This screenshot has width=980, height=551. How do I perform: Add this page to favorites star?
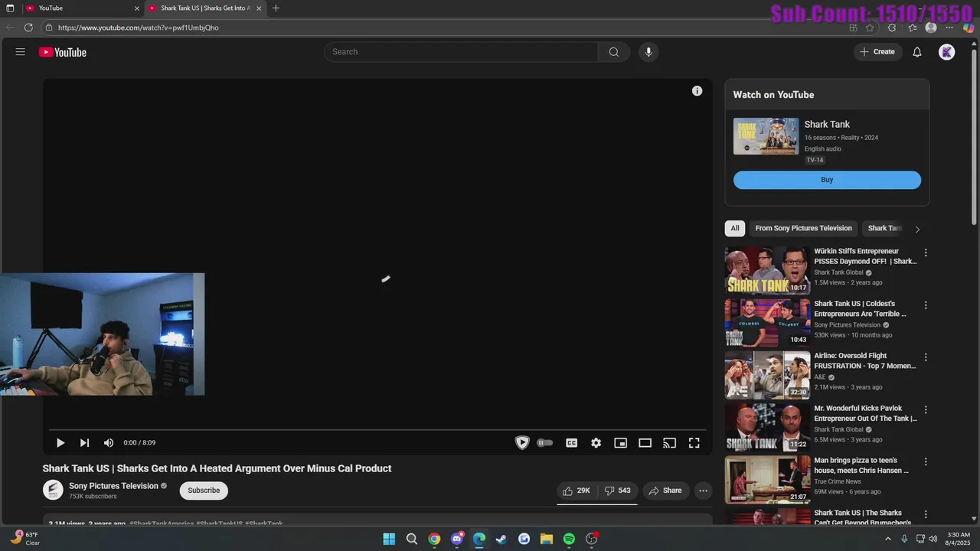[x=870, y=28]
